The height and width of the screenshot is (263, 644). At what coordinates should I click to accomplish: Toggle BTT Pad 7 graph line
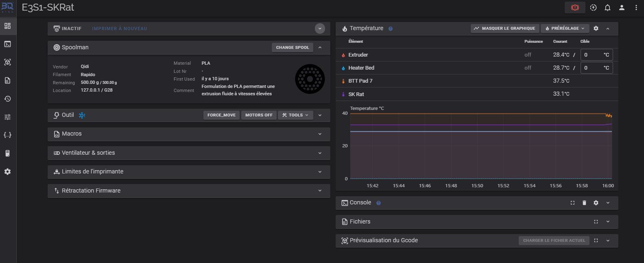[x=343, y=81]
